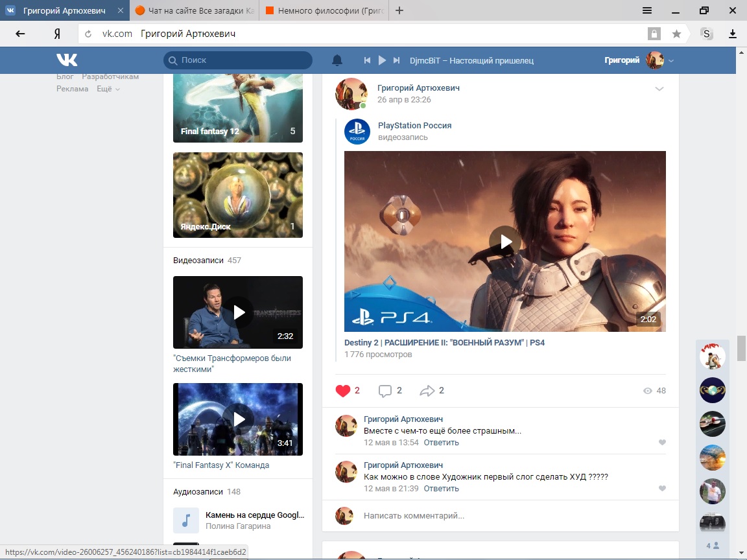Open the Реклама footer link

point(73,89)
